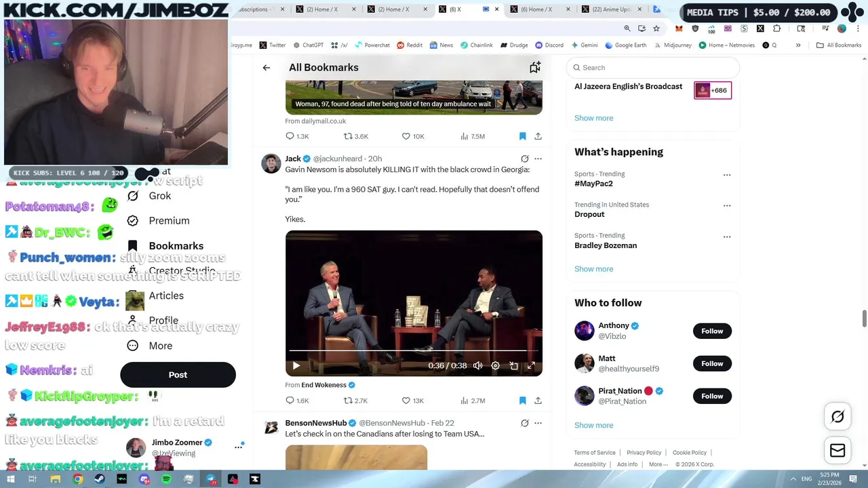Show more under What's happening
868x488 pixels.
point(593,269)
